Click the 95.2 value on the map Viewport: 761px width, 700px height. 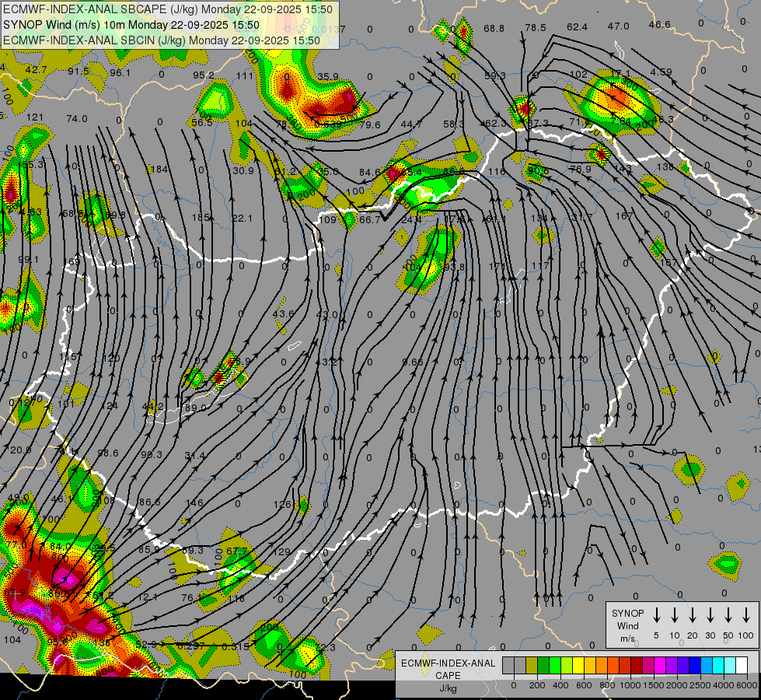[204, 75]
